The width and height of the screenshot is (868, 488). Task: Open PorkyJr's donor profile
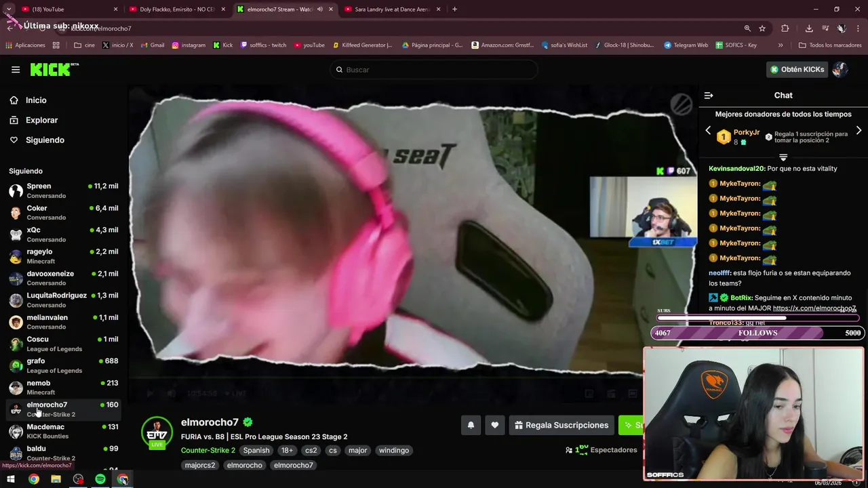tap(746, 133)
